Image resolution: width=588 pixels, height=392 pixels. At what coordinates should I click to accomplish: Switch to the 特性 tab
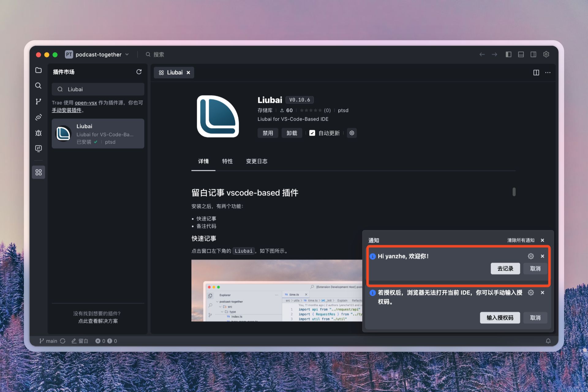[227, 161]
